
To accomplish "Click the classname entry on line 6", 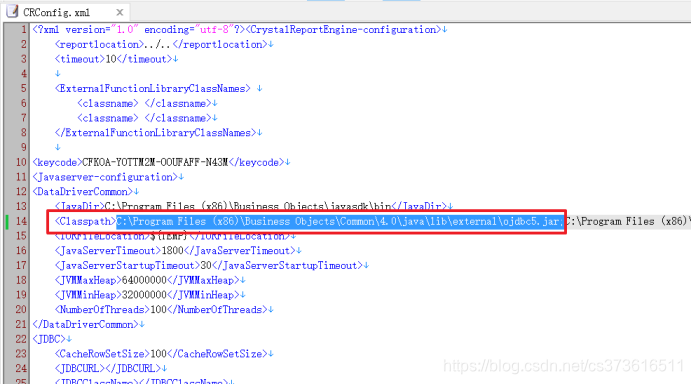I will (144, 103).
